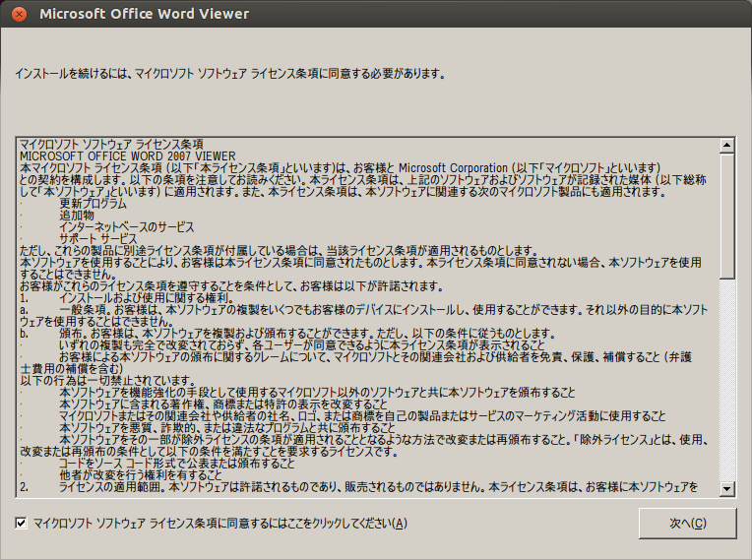The width and height of the screenshot is (752, 560).
Task: Click the line '2. ライセンスの適用範囲。'
Action: point(358,487)
